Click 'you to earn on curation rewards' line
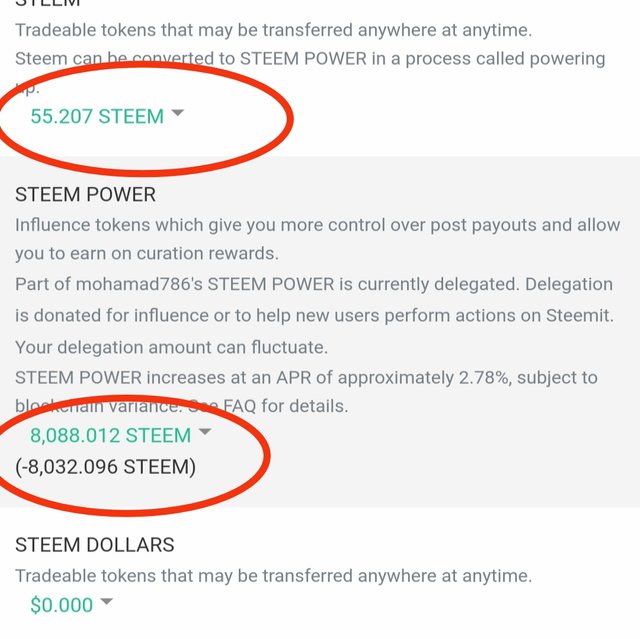 coord(147,254)
